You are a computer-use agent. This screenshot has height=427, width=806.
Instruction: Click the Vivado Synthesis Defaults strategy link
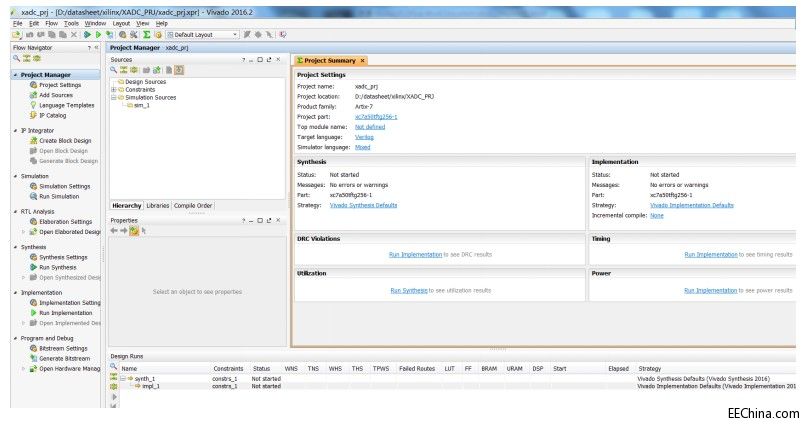363,205
